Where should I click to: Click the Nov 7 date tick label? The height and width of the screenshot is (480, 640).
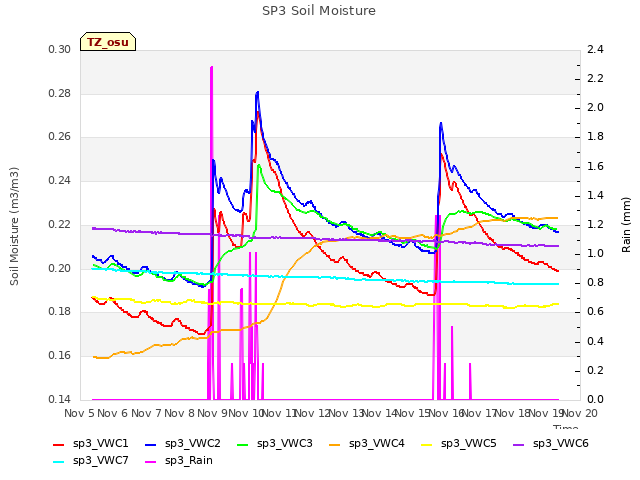click(146, 413)
